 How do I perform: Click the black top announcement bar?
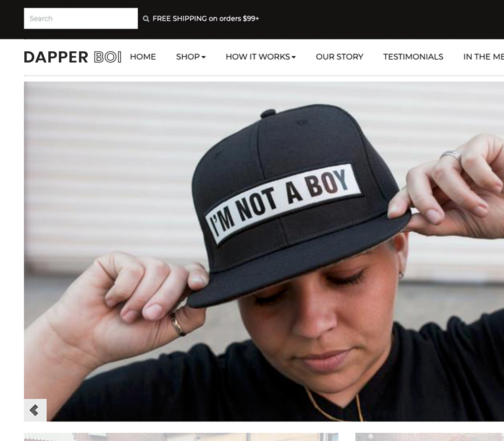(x=252, y=19)
